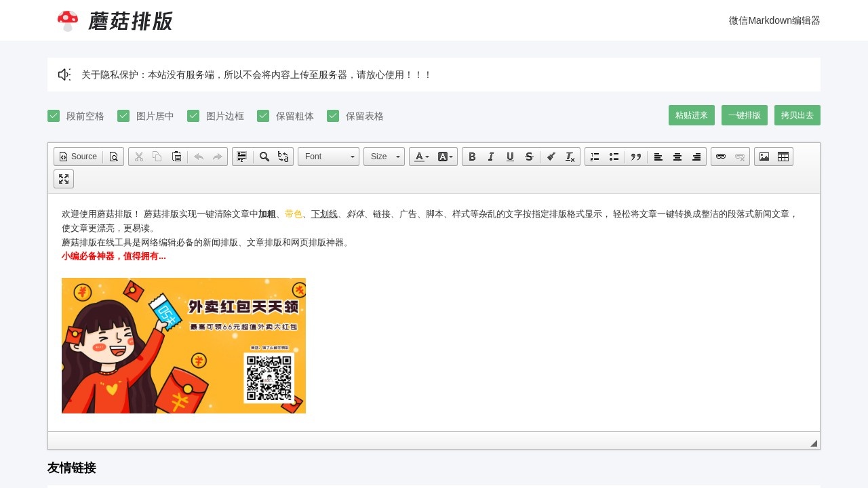
Task: Open the Font dropdown
Action: 328,157
